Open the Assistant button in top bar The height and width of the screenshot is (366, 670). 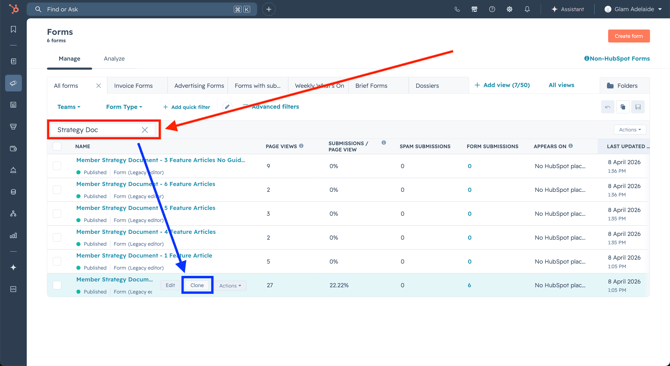(568, 9)
